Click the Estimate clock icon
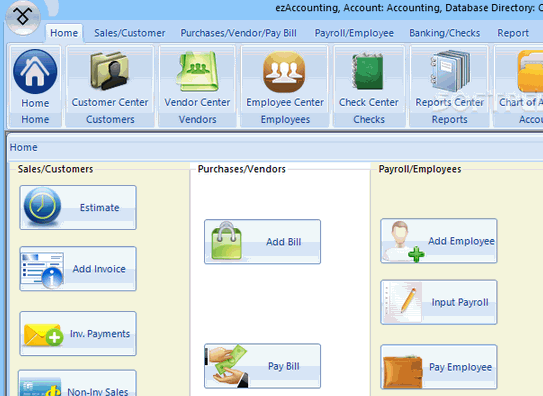Viewport: 543px width, 396px height. click(x=42, y=207)
